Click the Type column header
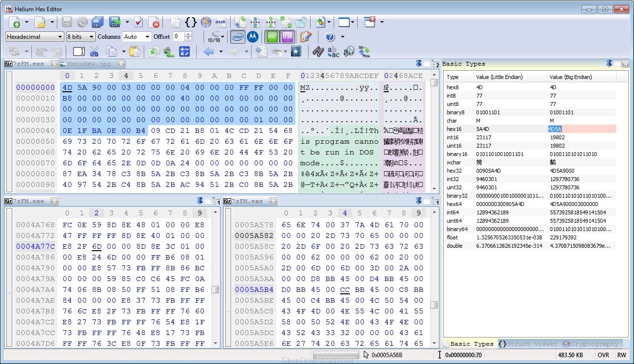This screenshot has width=634, height=364. click(458, 77)
